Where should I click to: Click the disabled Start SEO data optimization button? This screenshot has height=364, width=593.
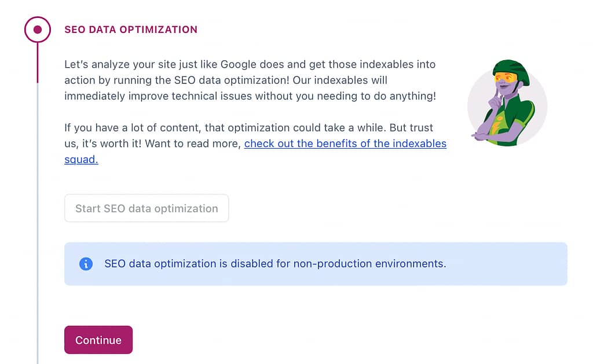146,208
